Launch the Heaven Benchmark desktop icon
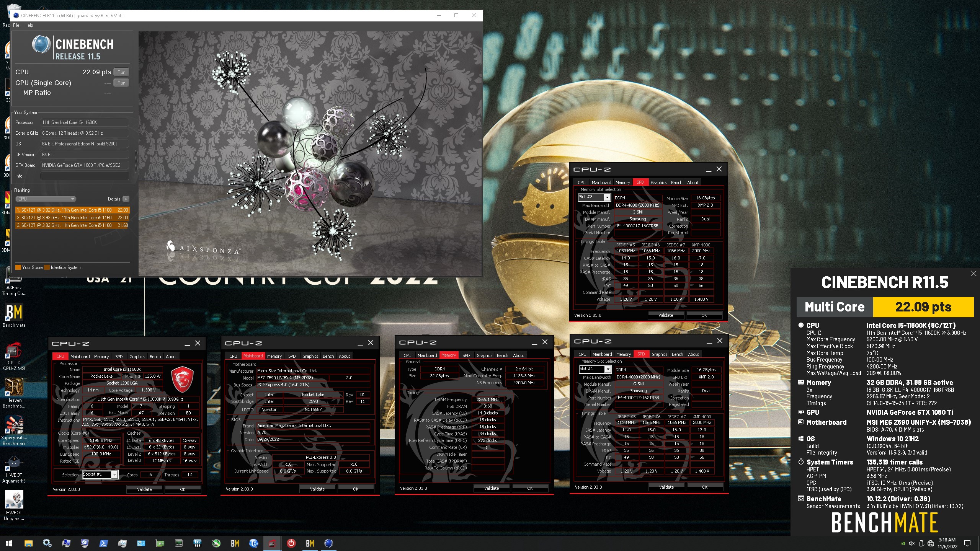The image size is (980, 551). [x=14, y=393]
